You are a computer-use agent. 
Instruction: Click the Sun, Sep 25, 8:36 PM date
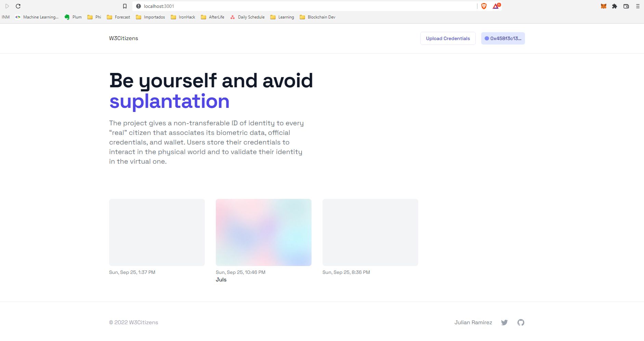click(346, 272)
